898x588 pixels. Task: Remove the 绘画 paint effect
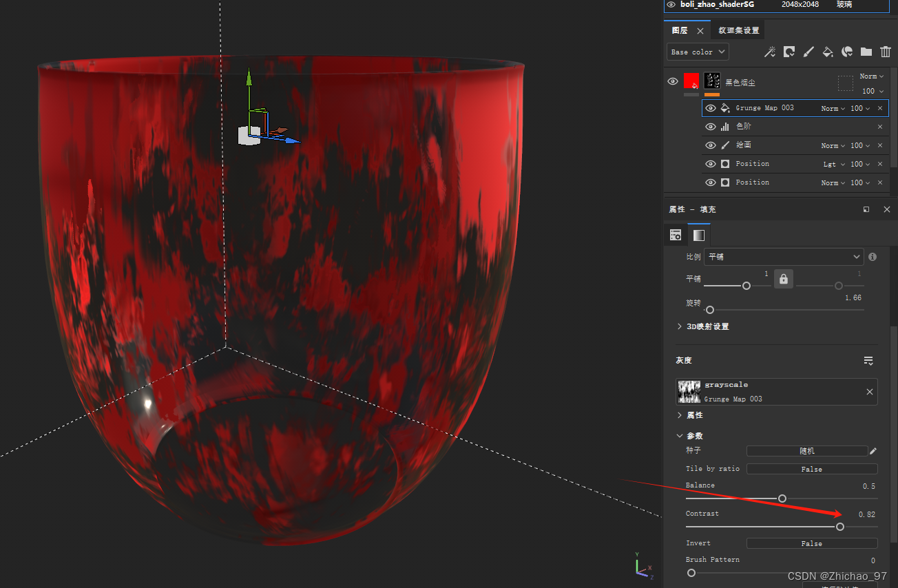pyautogui.click(x=879, y=145)
